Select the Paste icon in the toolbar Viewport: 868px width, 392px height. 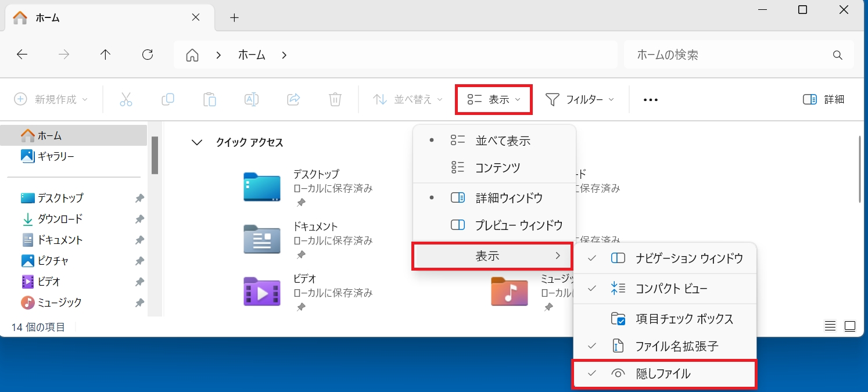coord(210,99)
